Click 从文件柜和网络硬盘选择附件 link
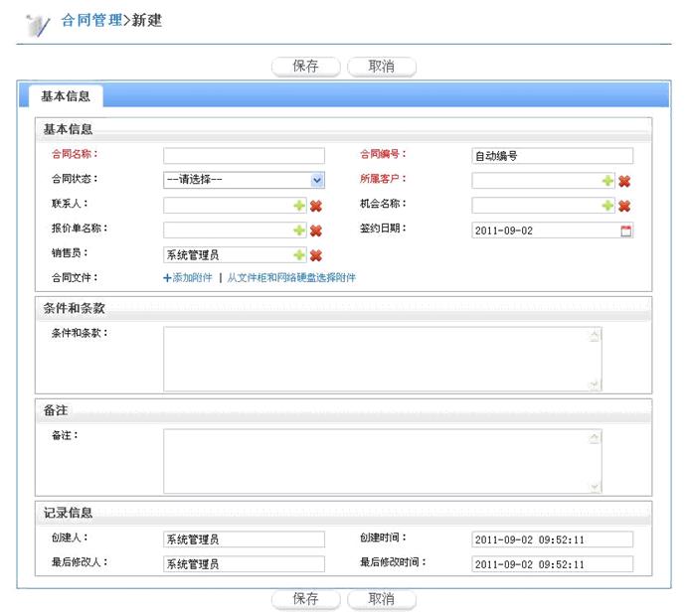 291,277
